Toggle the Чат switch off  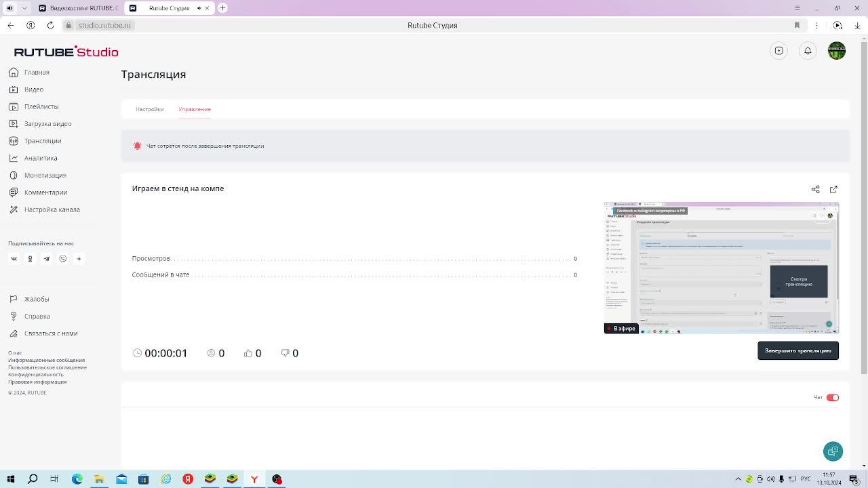click(833, 398)
